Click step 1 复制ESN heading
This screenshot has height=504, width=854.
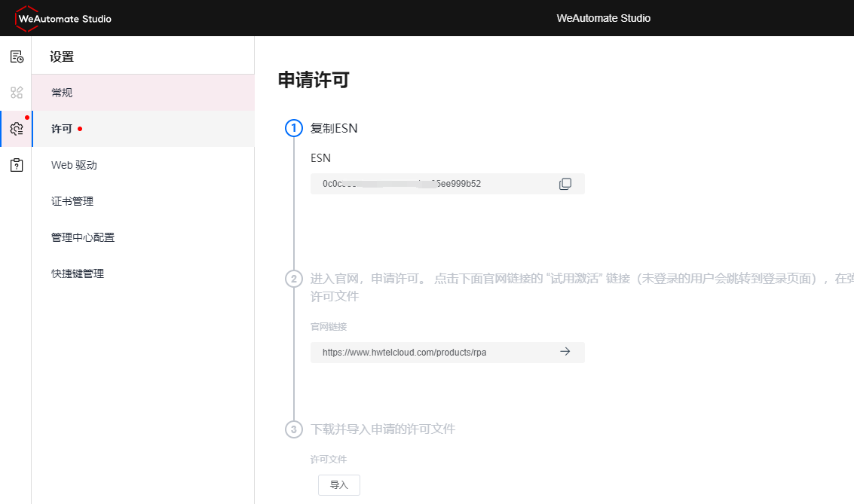click(x=334, y=129)
